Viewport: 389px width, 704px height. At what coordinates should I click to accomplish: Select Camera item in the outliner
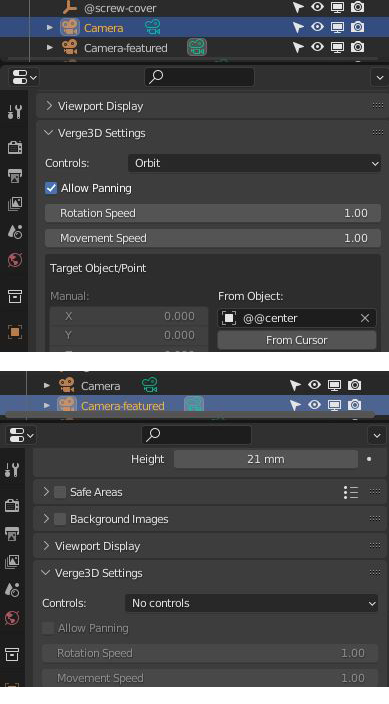[103, 28]
